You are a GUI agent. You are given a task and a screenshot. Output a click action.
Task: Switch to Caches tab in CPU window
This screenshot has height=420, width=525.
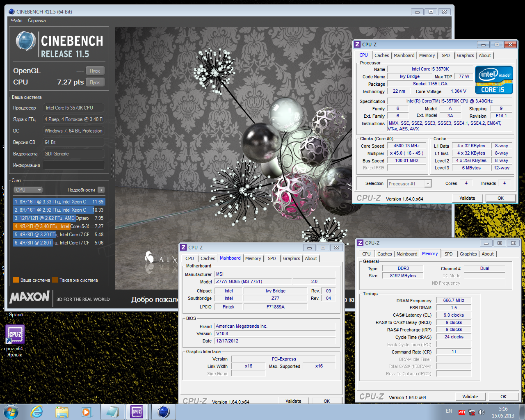(x=382, y=55)
